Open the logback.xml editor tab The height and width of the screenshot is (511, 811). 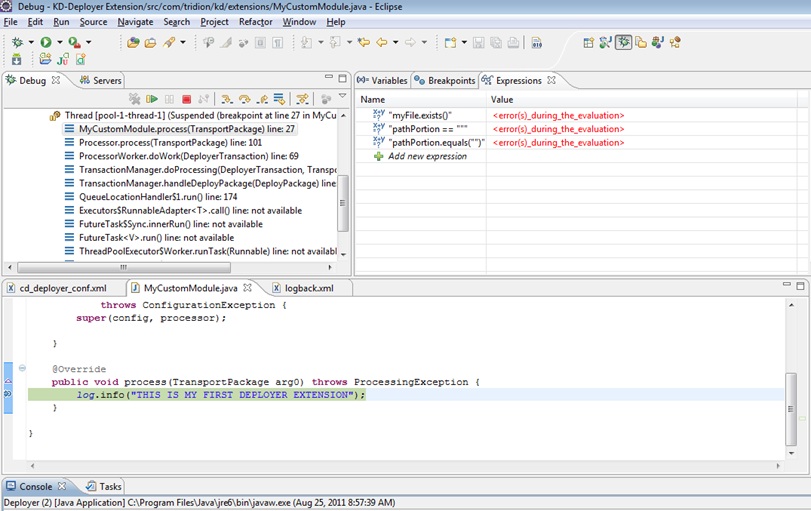[301, 288]
